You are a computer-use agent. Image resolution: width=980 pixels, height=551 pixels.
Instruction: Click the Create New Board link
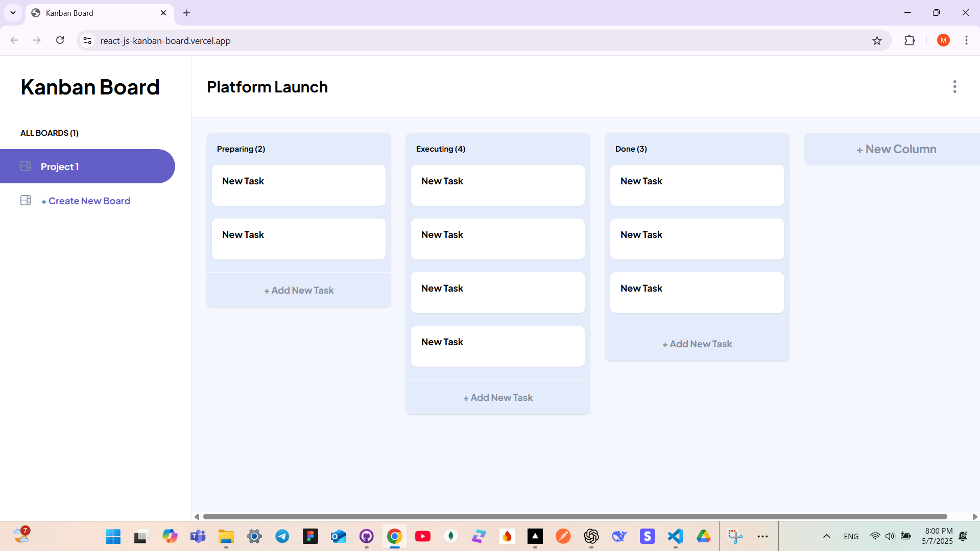tap(85, 200)
